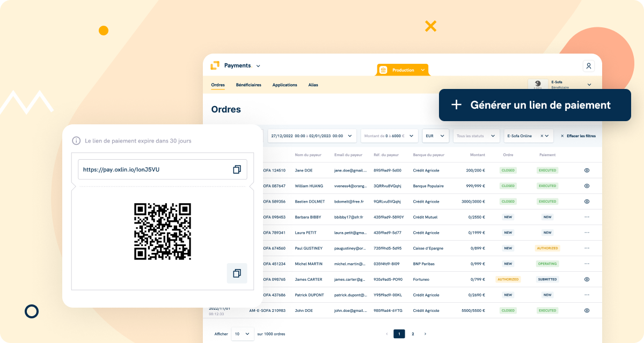Go to page 2
Screen dimensions: 644x343
click(413, 334)
